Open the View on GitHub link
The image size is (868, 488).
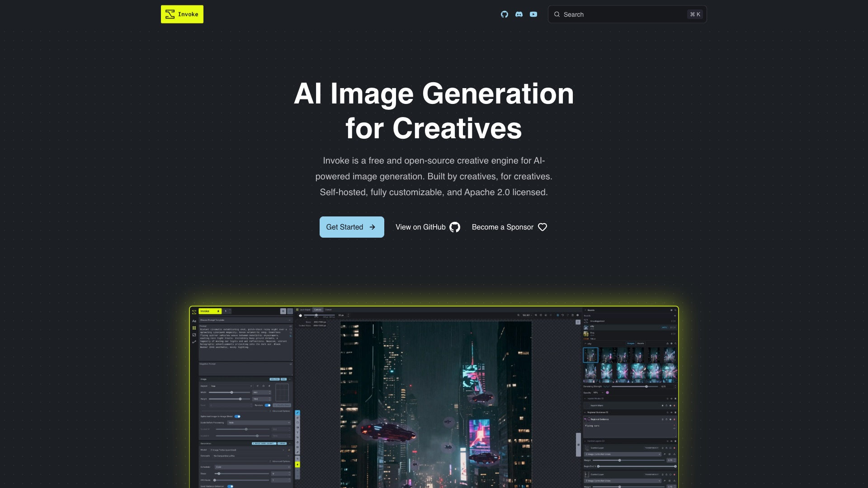click(428, 227)
